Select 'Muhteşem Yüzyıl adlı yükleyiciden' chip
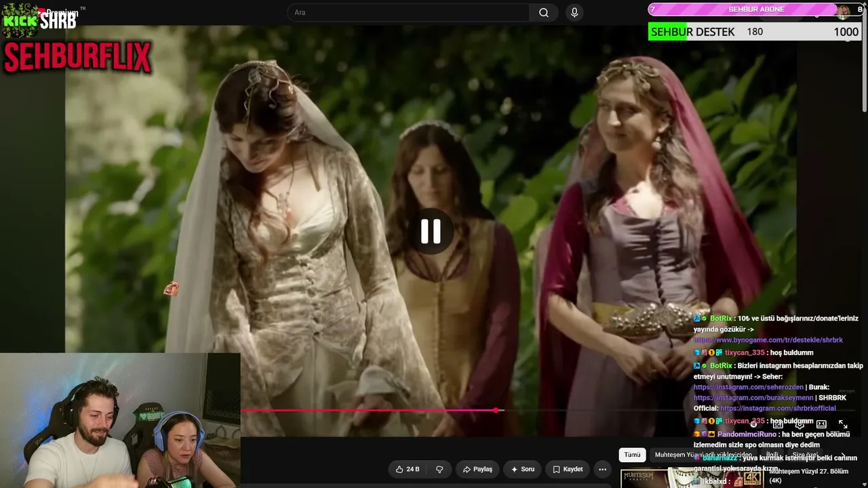This screenshot has height=488, width=868. click(x=703, y=455)
